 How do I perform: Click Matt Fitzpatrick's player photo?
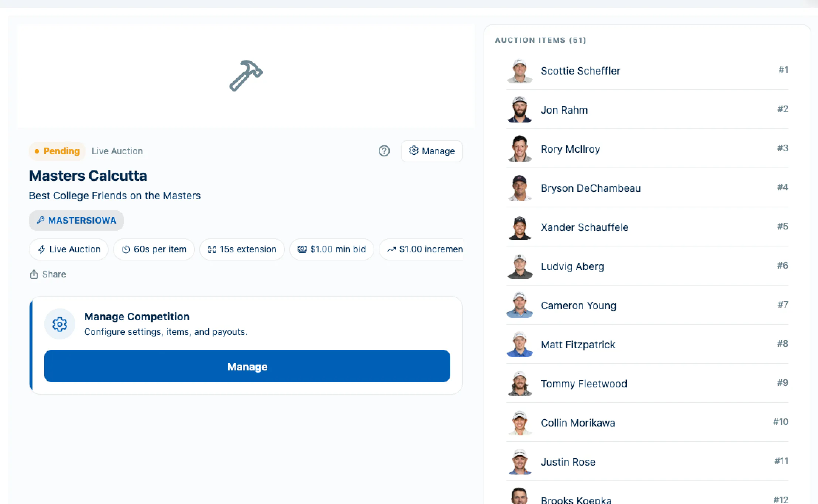[520, 344]
